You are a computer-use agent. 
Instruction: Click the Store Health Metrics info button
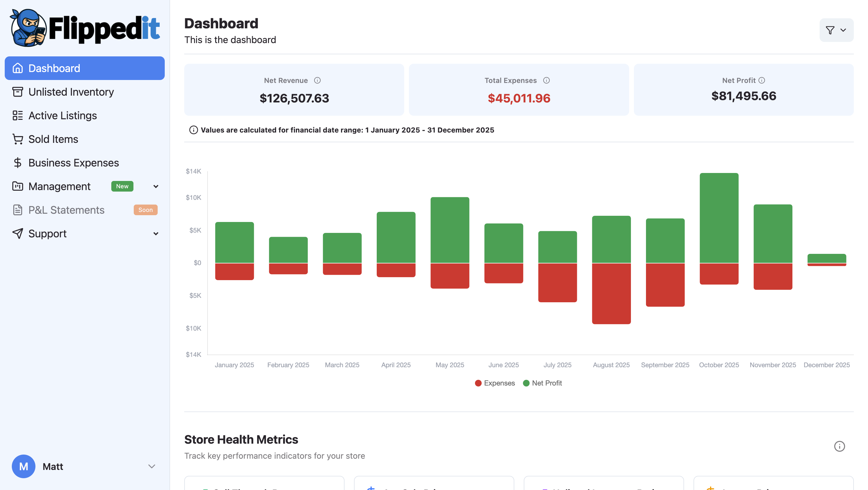click(x=839, y=446)
